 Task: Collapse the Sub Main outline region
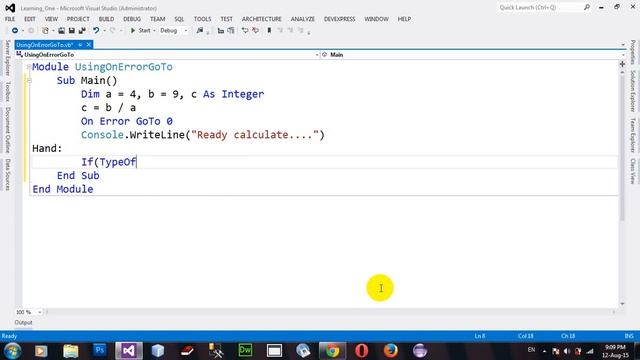pos(29,80)
